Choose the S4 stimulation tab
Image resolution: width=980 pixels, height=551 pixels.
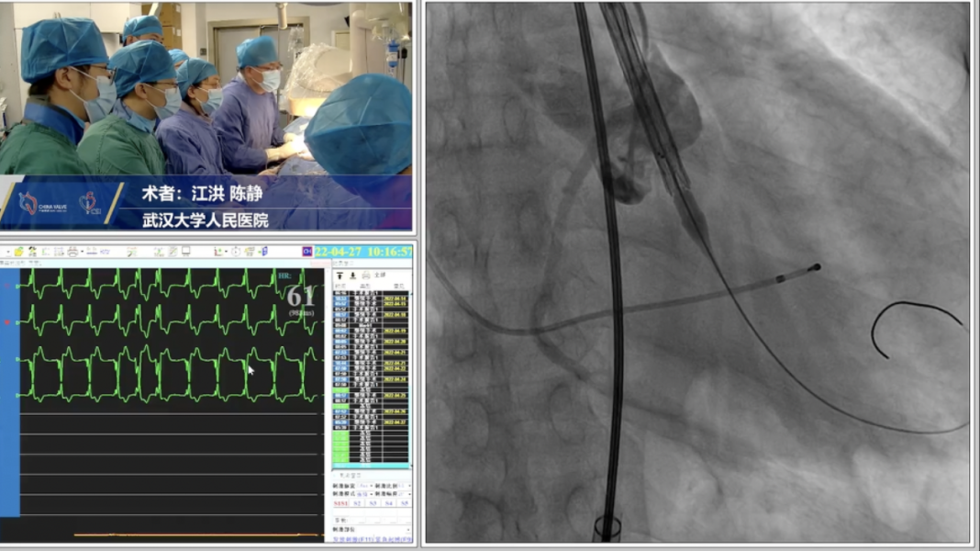pyautogui.click(x=389, y=503)
